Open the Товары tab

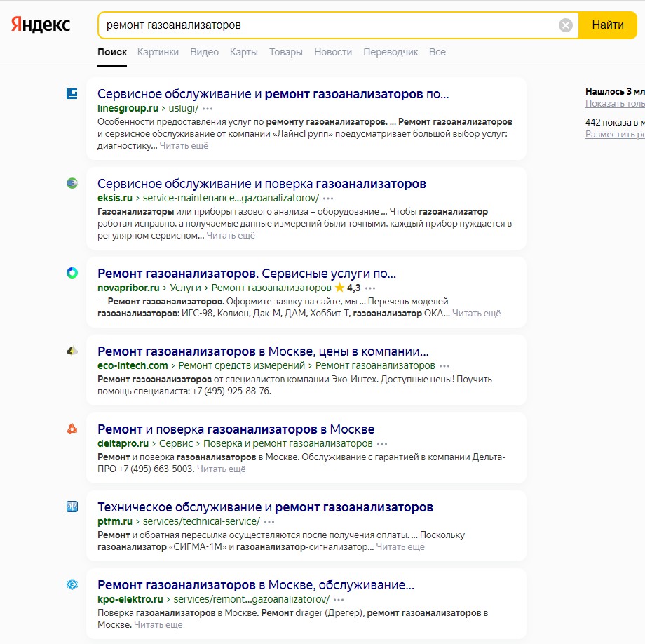pyautogui.click(x=286, y=52)
